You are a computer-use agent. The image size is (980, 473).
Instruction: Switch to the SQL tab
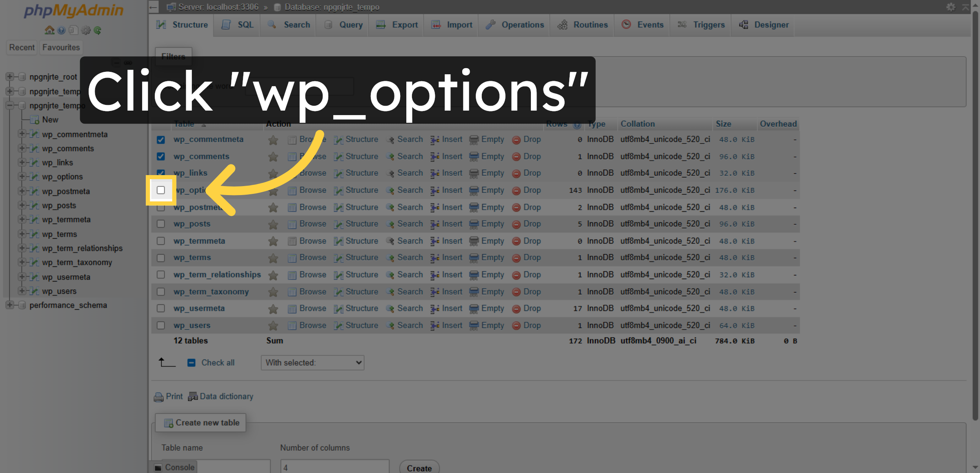tap(245, 24)
